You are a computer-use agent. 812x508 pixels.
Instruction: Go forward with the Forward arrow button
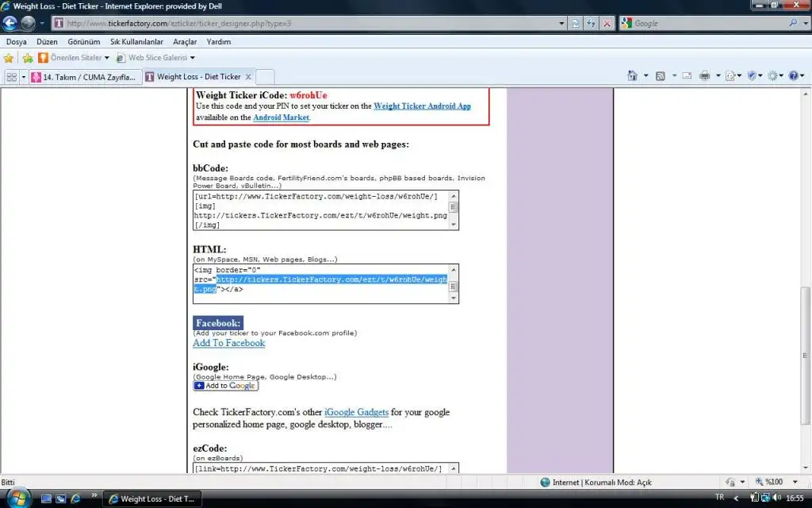[28, 23]
